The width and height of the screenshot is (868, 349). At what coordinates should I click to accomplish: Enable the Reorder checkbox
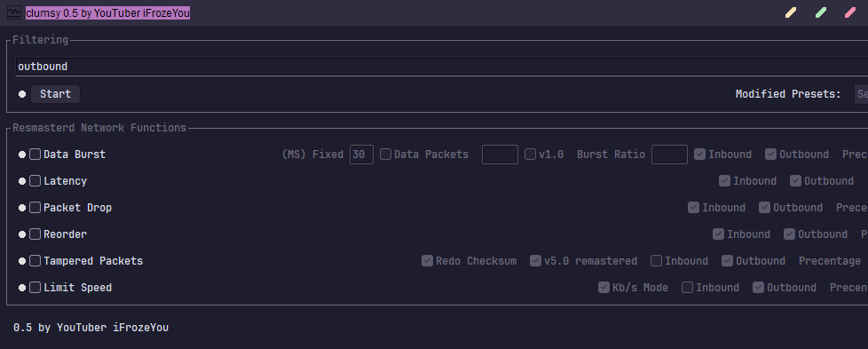(x=35, y=234)
